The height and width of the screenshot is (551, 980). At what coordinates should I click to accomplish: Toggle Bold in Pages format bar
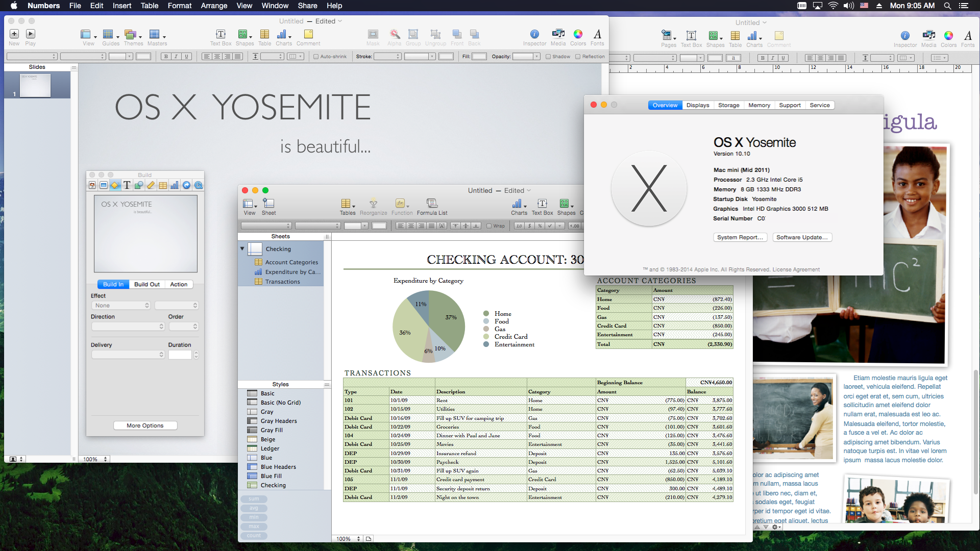pyautogui.click(x=763, y=58)
